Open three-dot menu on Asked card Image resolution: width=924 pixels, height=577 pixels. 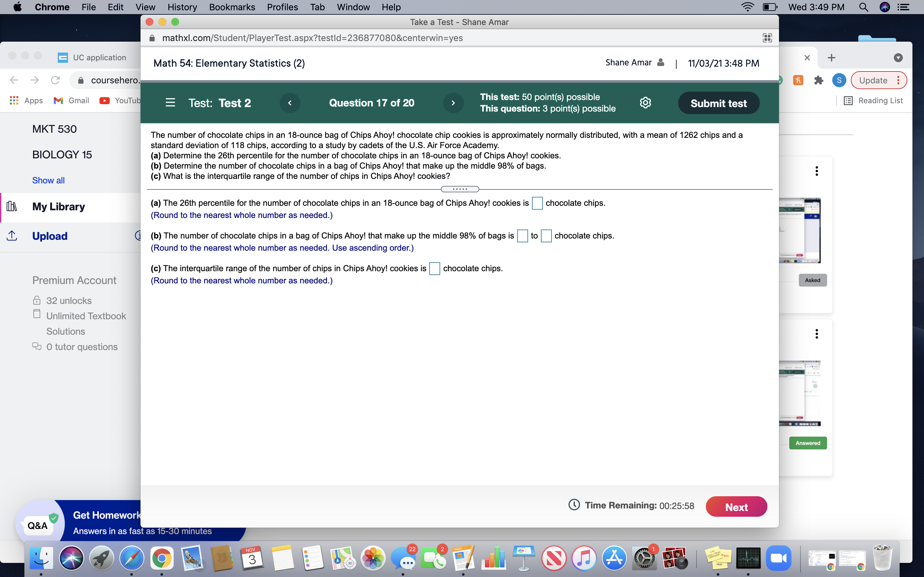click(817, 171)
